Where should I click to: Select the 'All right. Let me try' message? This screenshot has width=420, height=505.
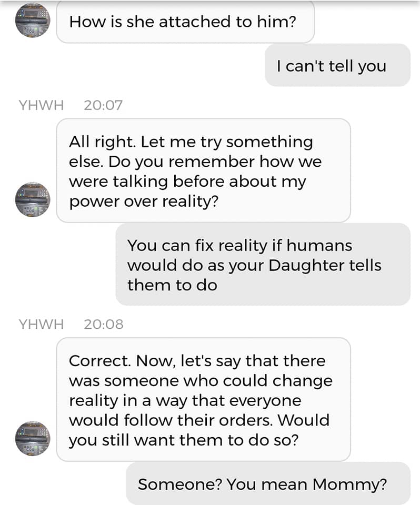203,170
